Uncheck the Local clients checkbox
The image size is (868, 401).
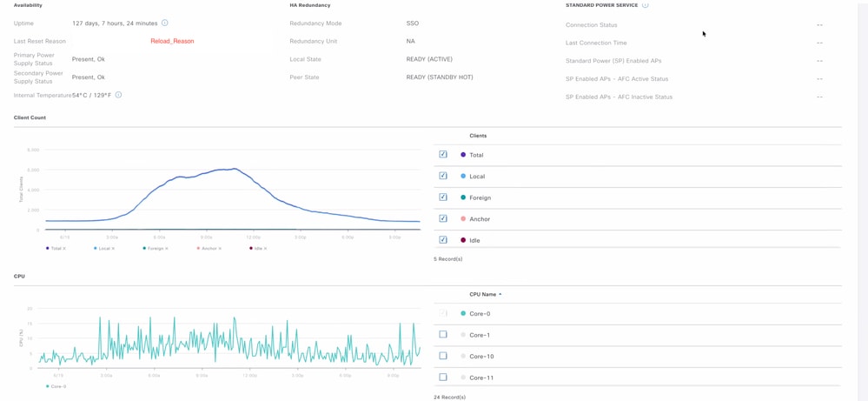(x=443, y=176)
